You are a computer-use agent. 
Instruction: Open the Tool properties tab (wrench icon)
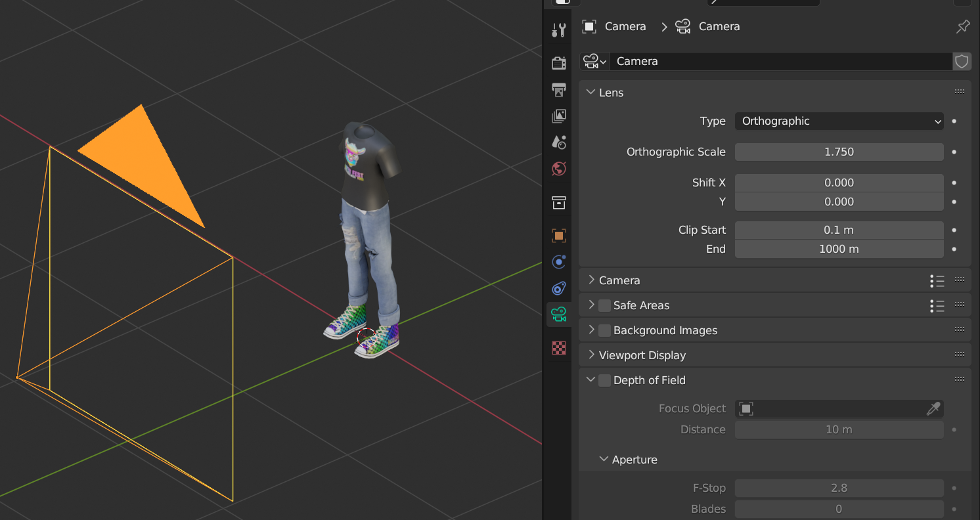pos(559,30)
